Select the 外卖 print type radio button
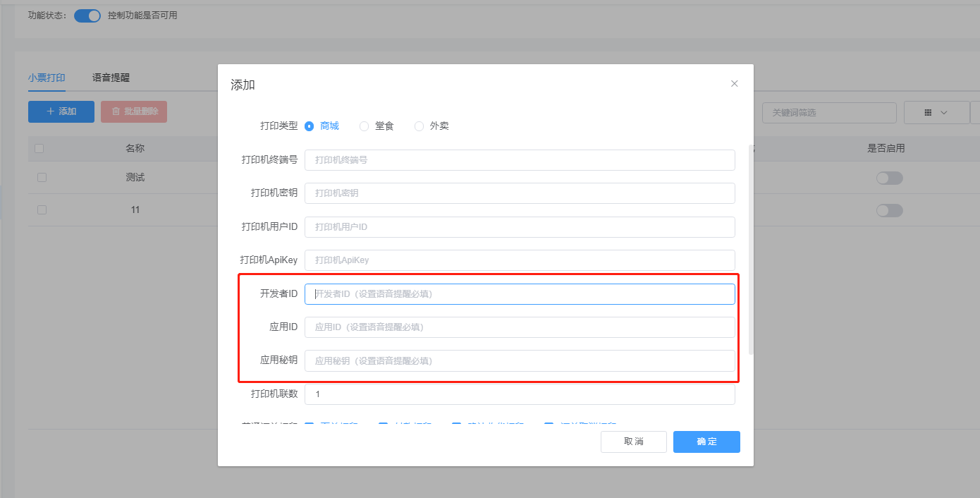Image resolution: width=980 pixels, height=498 pixels. point(419,126)
